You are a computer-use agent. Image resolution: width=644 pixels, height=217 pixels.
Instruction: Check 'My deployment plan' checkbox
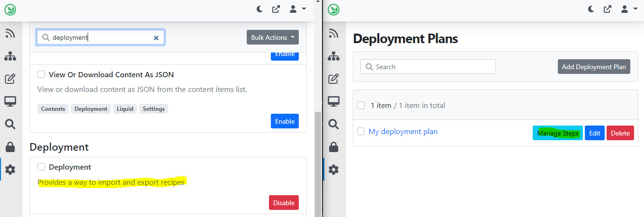click(361, 131)
